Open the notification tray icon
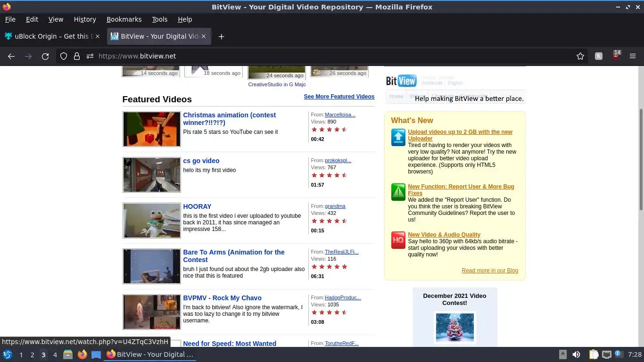Viewport: 644px width, 362px height. (x=618, y=354)
